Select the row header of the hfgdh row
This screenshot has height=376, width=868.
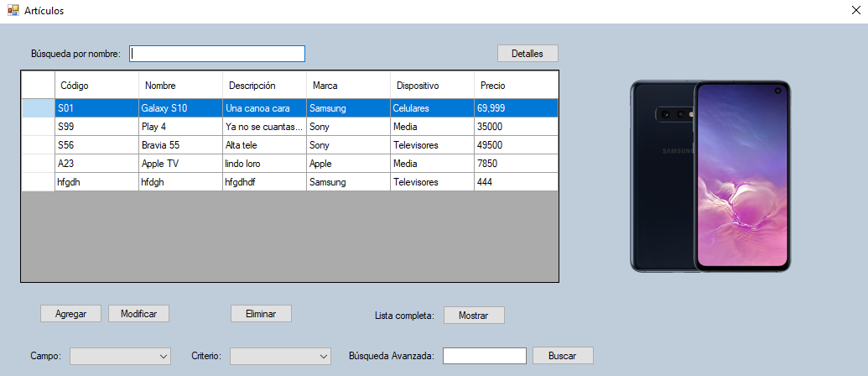point(39,181)
